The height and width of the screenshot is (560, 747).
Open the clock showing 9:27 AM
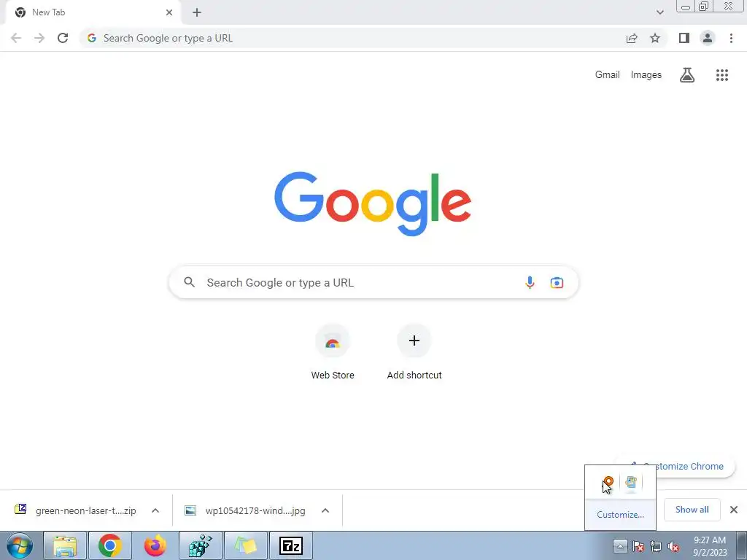pos(710,546)
